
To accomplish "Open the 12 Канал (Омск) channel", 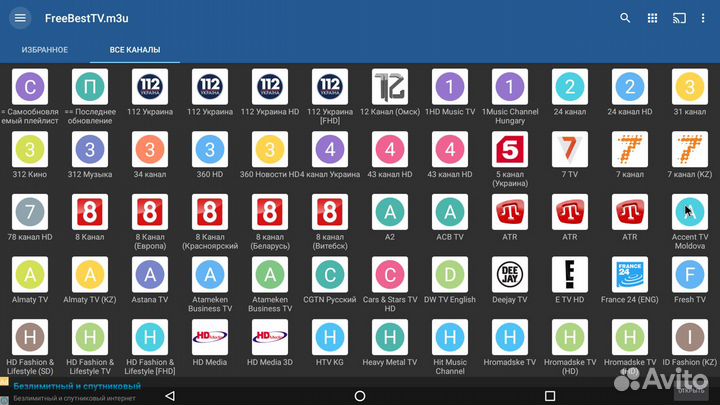I will point(390,87).
